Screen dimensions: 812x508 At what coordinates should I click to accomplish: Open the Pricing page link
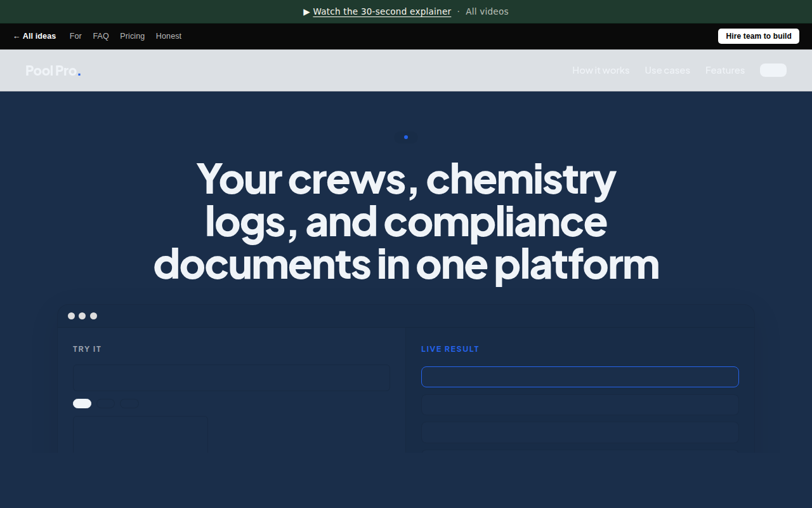[x=132, y=36]
